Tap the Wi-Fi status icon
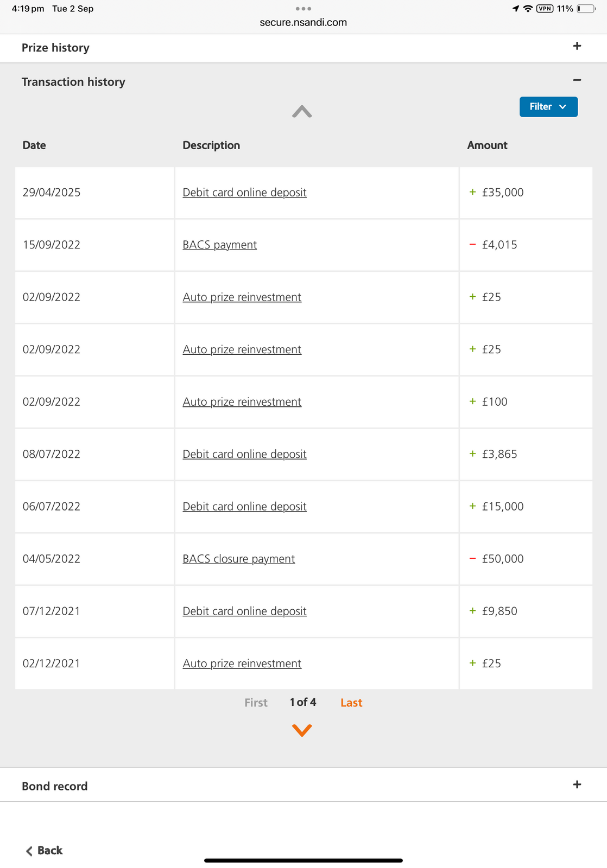Viewport: 607px width, 868px height. point(528,9)
